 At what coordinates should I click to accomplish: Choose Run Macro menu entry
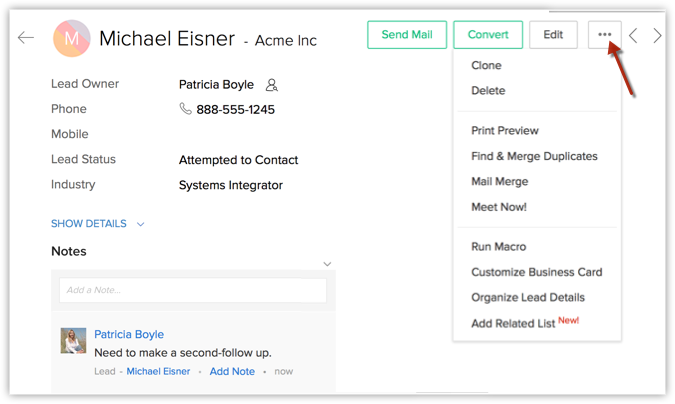pyautogui.click(x=498, y=246)
